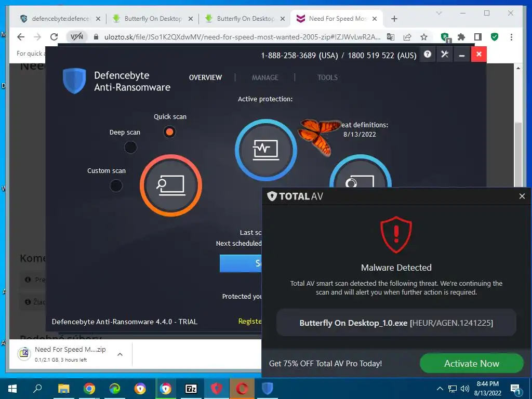Open the Opera browser from taskbar
Image resolution: width=532 pixels, height=399 pixels.
(242, 389)
